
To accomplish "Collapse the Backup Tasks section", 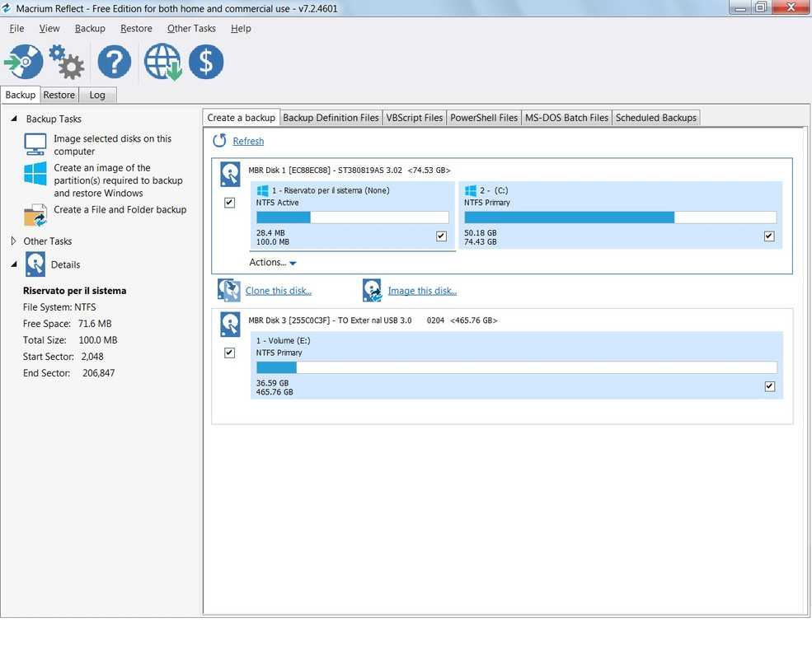I will (14, 119).
